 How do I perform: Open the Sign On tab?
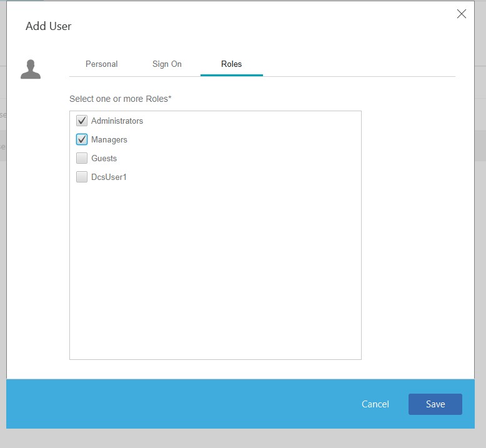(167, 64)
